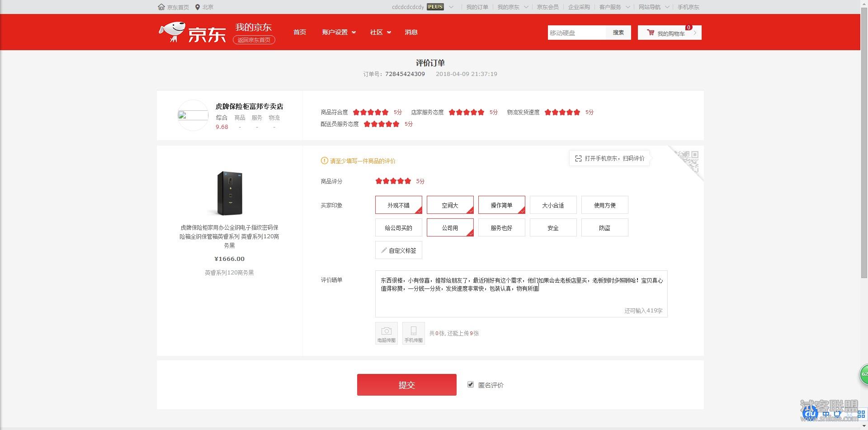
Task: Set 商品符合度 rating to five stars
Action: pos(385,112)
